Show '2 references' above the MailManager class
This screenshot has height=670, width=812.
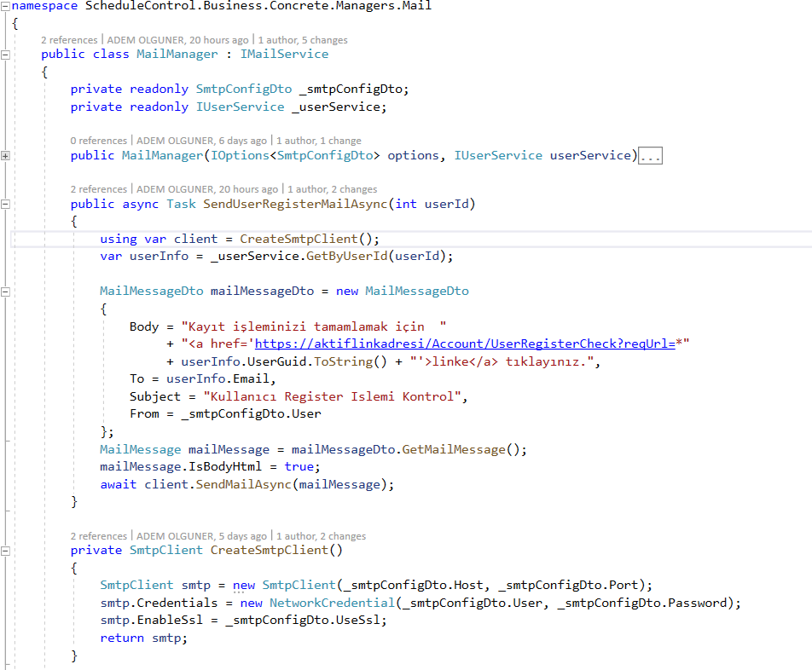click(69, 40)
